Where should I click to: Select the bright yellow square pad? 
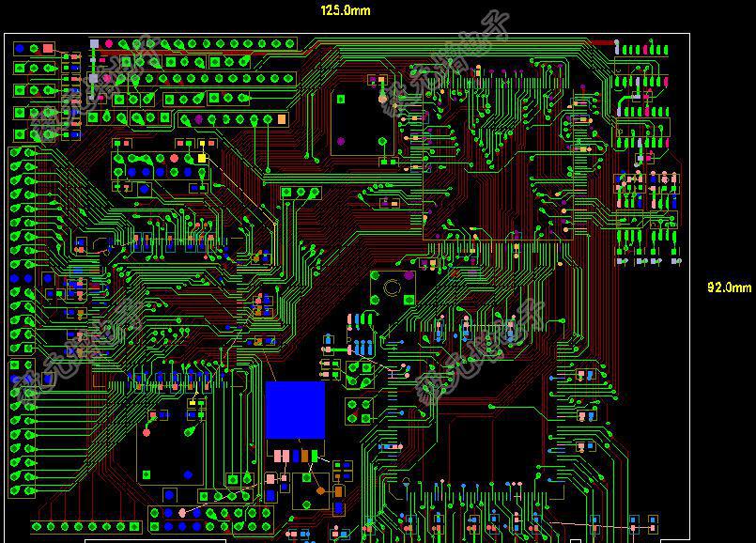(x=201, y=159)
